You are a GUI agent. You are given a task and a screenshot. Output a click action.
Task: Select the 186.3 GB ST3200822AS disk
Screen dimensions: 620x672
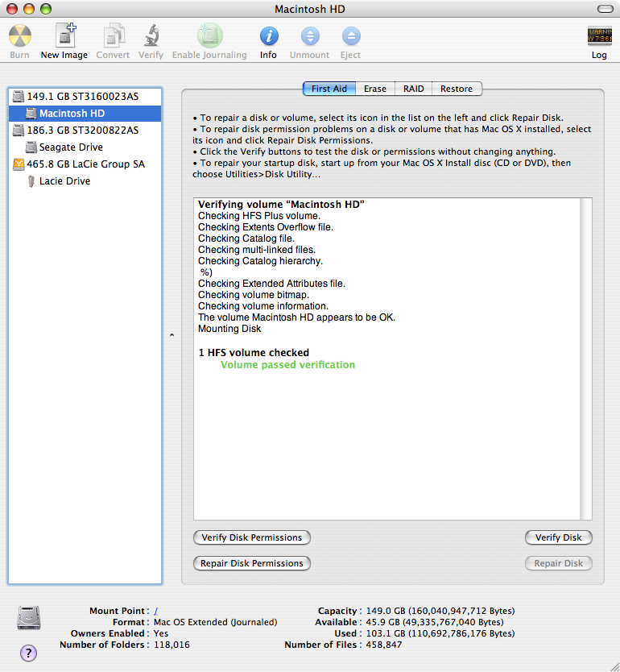(85, 131)
